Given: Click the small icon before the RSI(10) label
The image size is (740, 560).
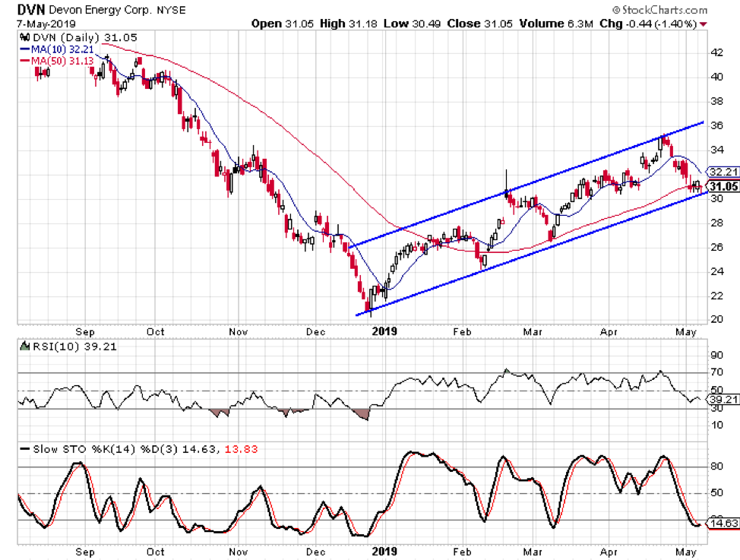Looking at the screenshot, I should pyautogui.click(x=25, y=346).
